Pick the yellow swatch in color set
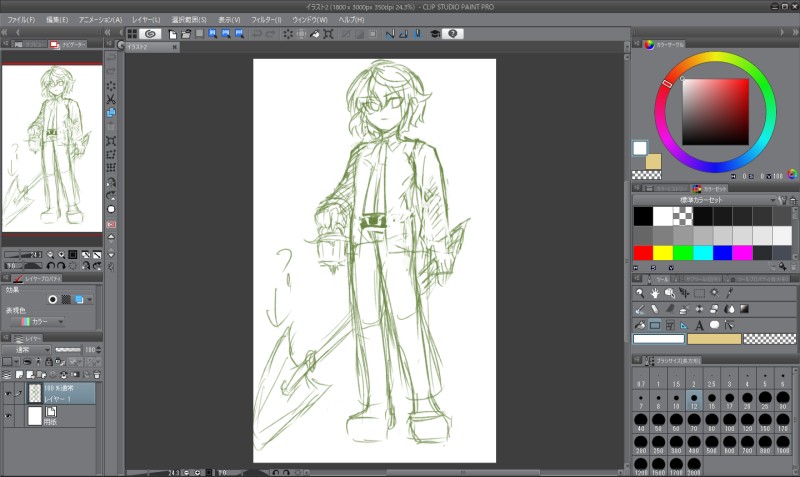Image resolution: width=800 pixels, height=477 pixels. point(662,252)
